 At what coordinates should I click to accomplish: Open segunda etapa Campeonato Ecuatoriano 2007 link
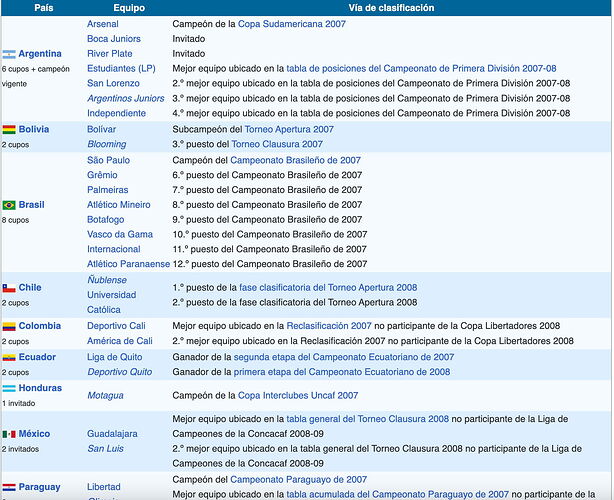[x=344, y=357]
